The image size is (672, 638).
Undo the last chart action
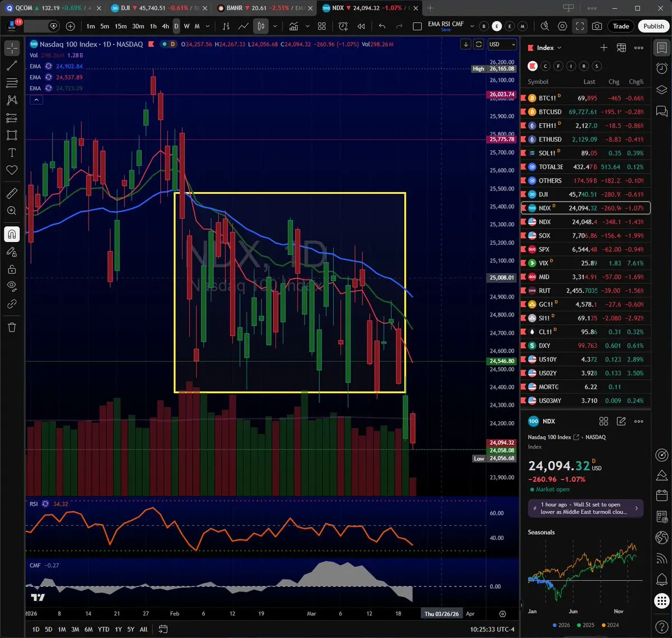pyautogui.click(x=382, y=26)
